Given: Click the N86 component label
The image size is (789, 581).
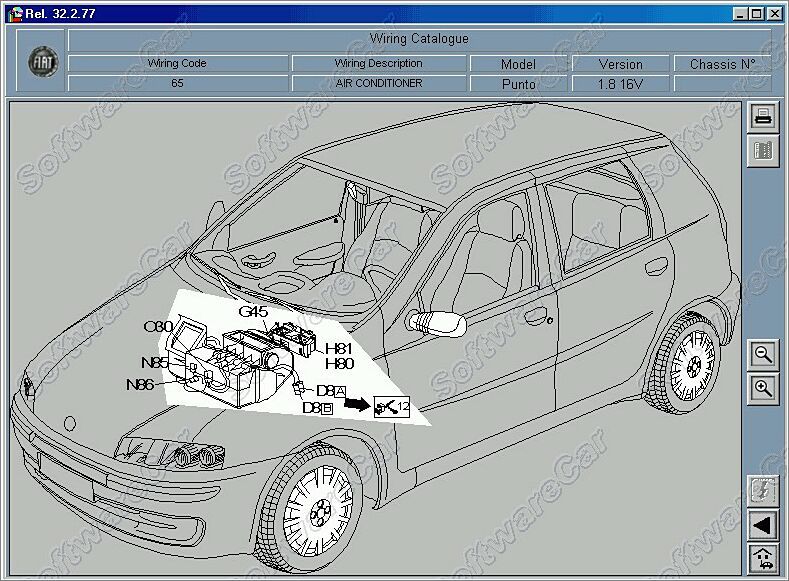Looking at the screenshot, I should click(x=140, y=384).
